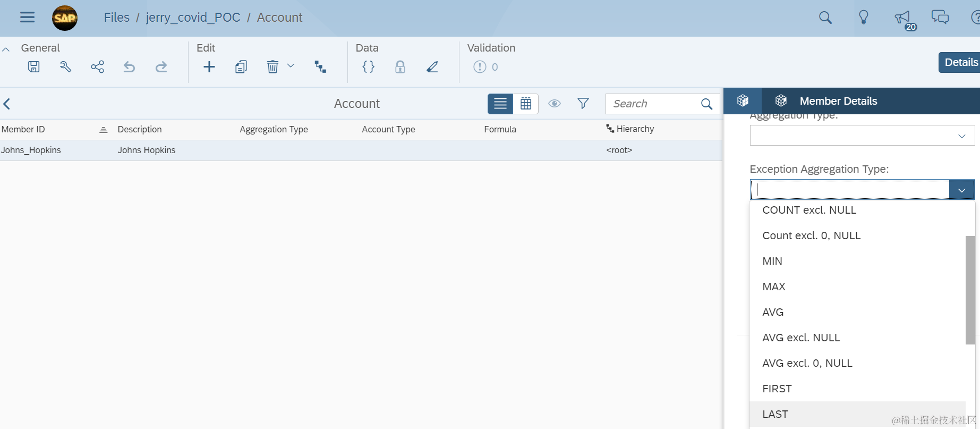Toggle the Details button

click(x=960, y=62)
